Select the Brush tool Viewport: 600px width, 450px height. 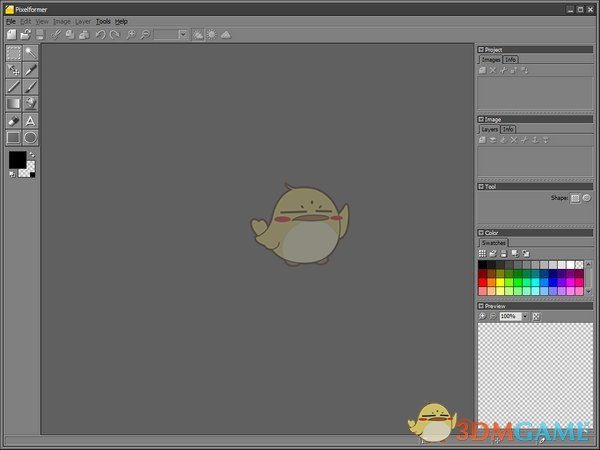(30, 86)
